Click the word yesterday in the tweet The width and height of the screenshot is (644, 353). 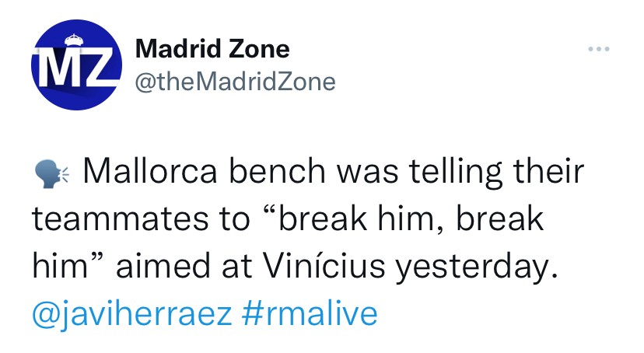[x=477, y=267]
